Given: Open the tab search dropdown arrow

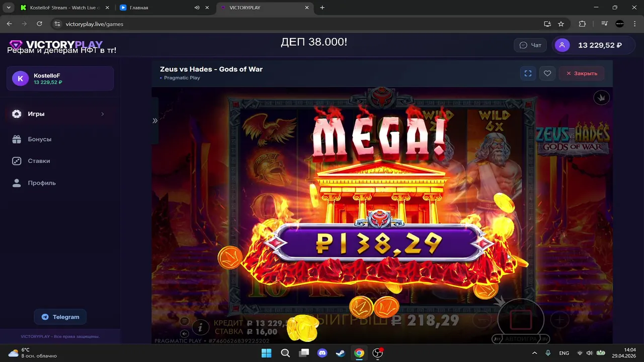Looking at the screenshot, I should pyautogui.click(x=9, y=8).
